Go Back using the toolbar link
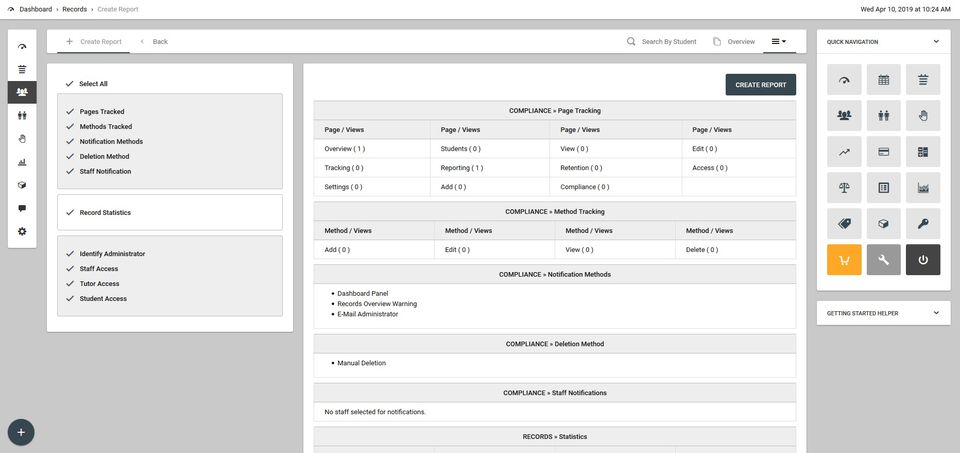Viewport: 960px width, 453px height. [154, 42]
